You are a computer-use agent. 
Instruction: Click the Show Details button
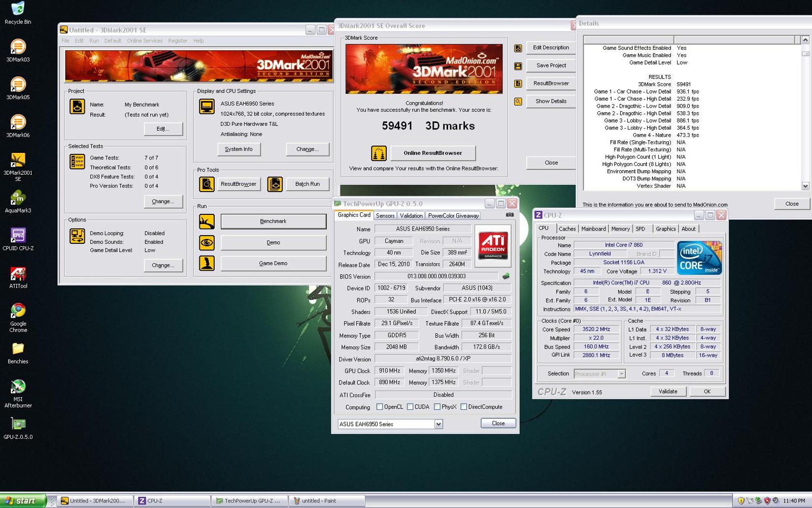tap(551, 102)
